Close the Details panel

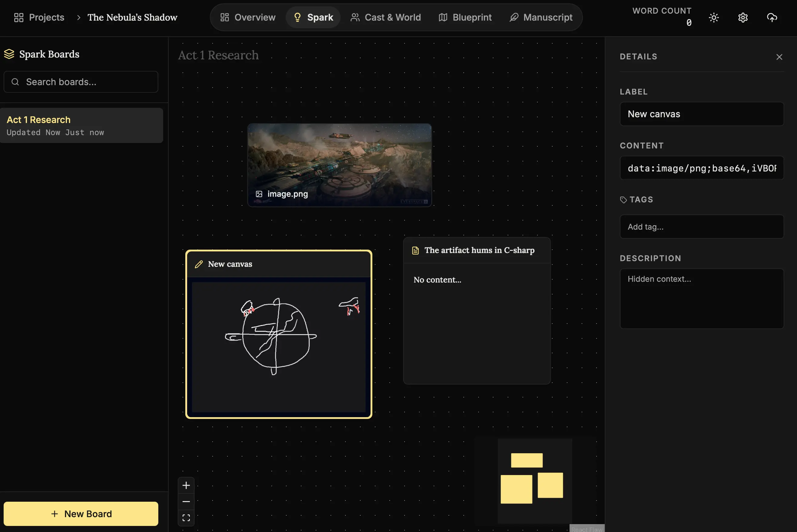[x=779, y=57]
